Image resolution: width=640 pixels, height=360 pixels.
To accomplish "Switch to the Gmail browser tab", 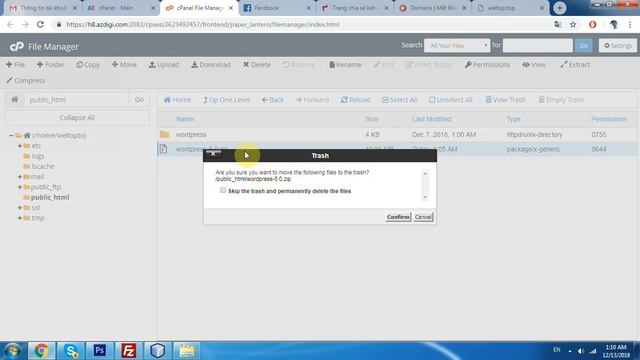I will tap(43, 8).
